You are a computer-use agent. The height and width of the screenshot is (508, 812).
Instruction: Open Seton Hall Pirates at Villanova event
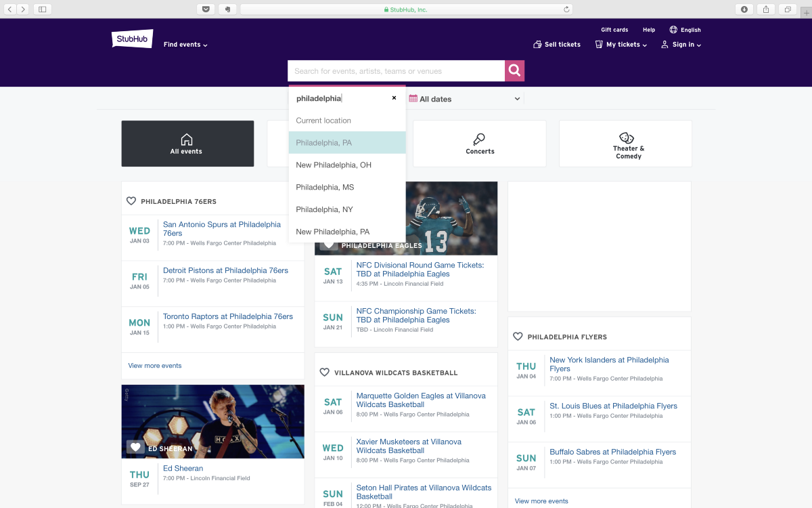click(x=424, y=492)
